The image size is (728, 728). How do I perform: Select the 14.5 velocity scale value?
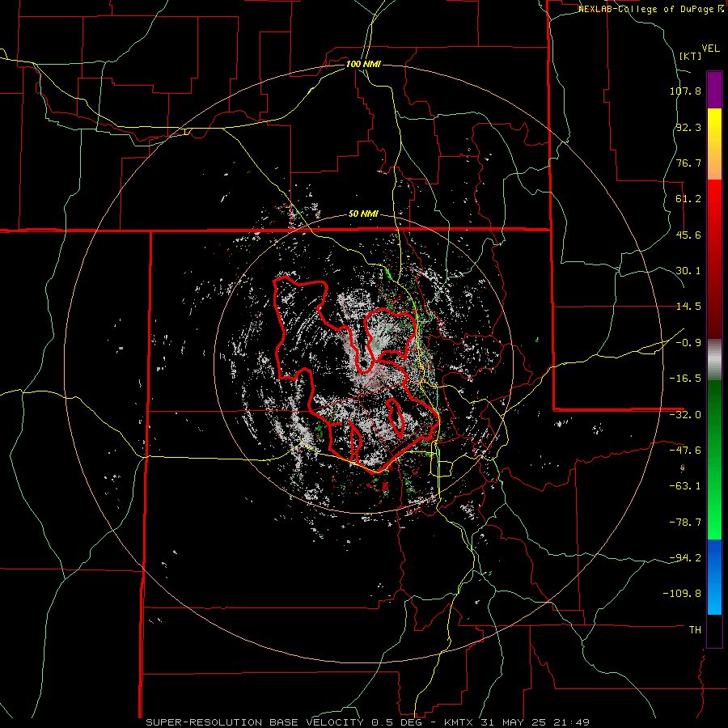point(688,307)
